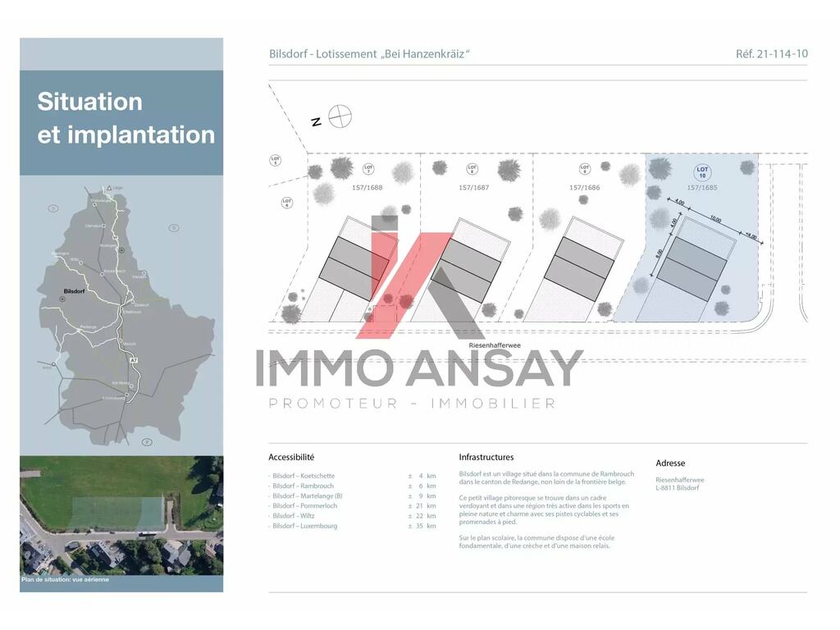The height and width of the screenshot is (630, 840).
Task: Click the "Plan de situation: vue aérienne" caption
Action: 65,580
